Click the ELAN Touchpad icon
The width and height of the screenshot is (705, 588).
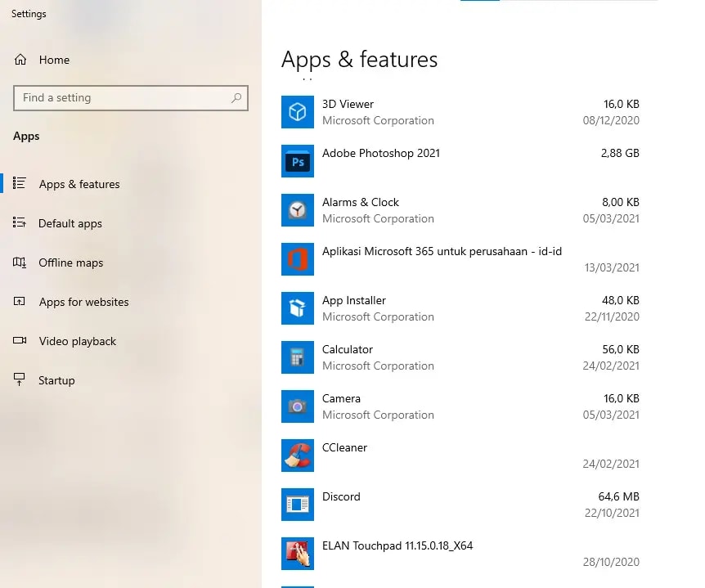pyautogui.click(x=298, y=554)
